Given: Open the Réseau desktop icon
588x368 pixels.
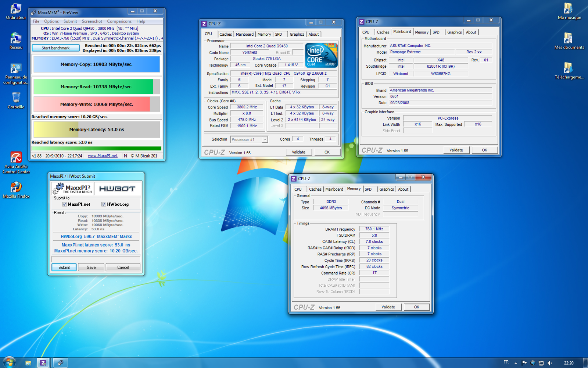Looking at the screenshot, I should pos(16,41).
